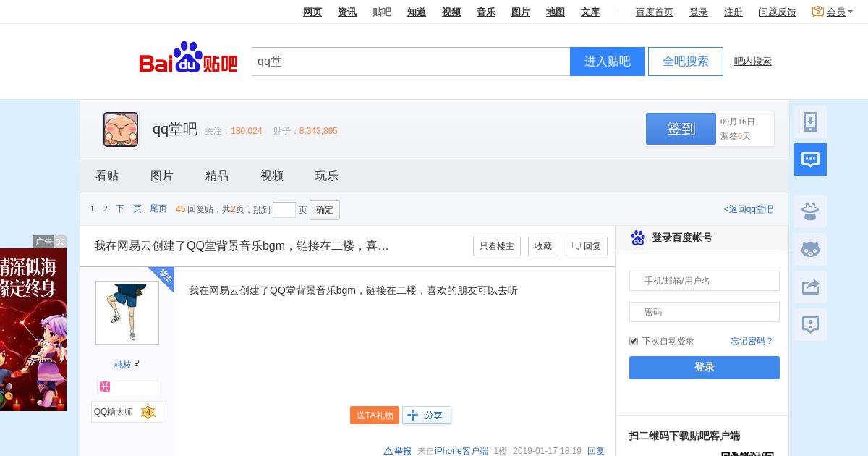Click username 桃枝 link

[123, 365]
